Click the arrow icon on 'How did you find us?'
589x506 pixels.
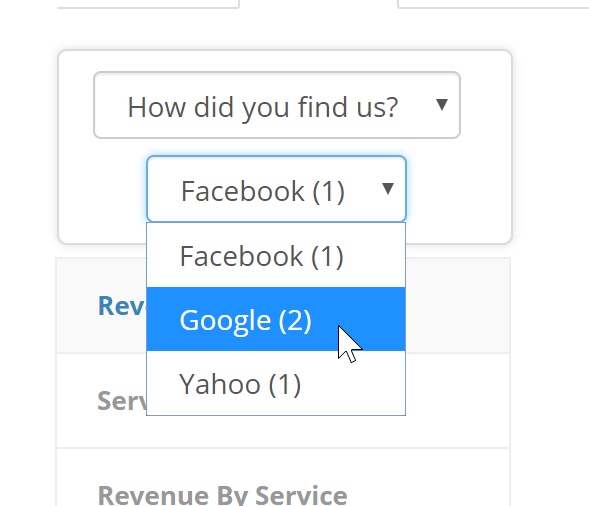click(x=442, y=104)
